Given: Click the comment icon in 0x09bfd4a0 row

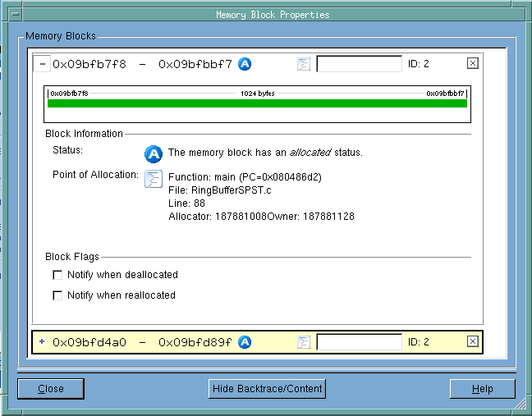Looking at the screenshot, I should point(304,342).
